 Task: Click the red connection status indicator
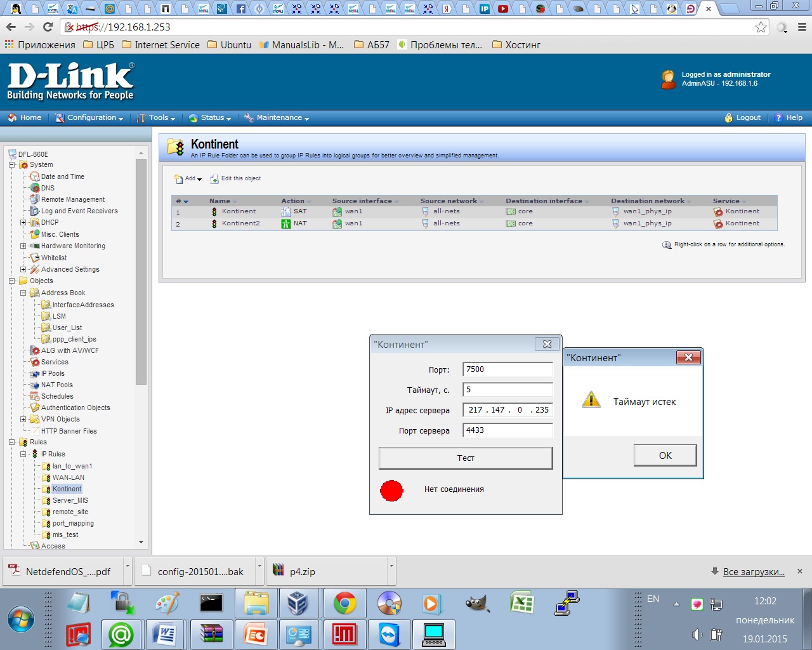pos(391,490)
